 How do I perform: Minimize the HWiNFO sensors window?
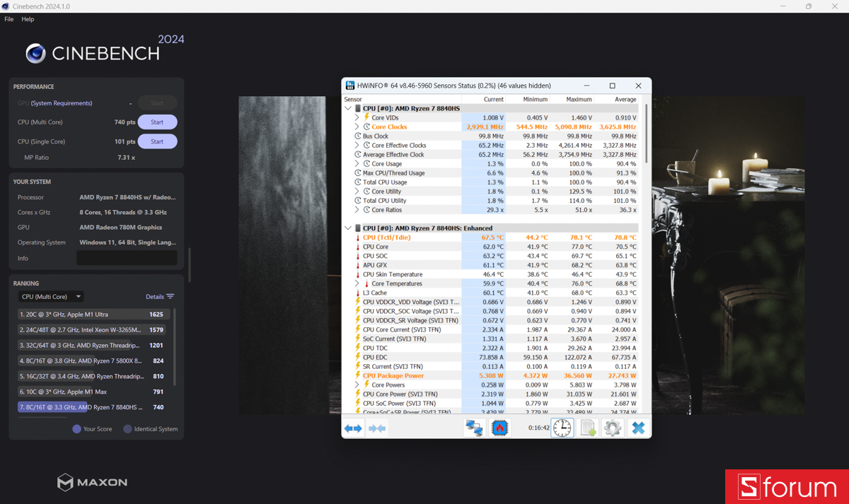(x=587, y=86)
